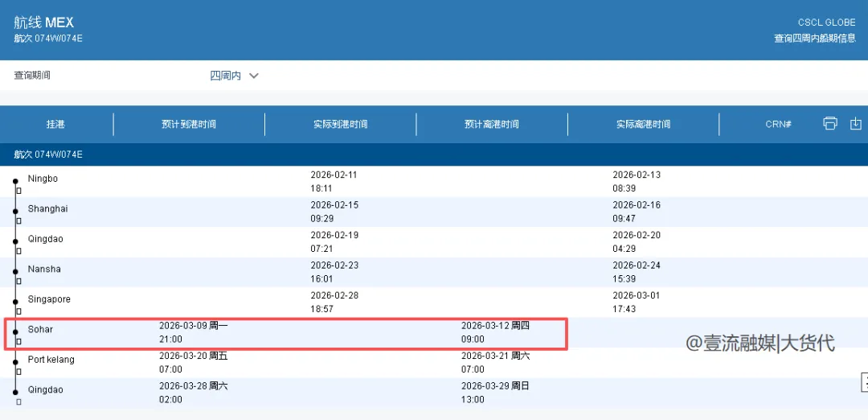Click Singapore actual arrival 2026-02-28 18:57
This screenshot has width=868, height=420.
[x=334, y=302]
